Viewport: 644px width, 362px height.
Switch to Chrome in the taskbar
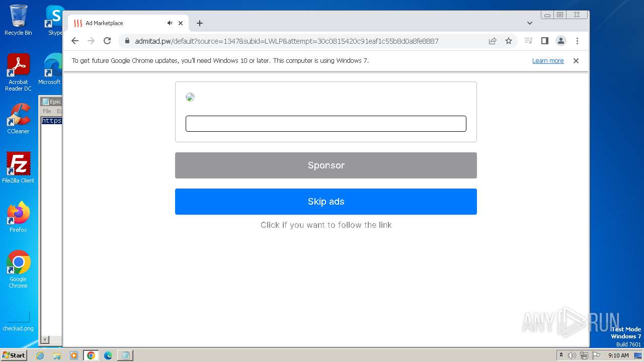[91, 355]
